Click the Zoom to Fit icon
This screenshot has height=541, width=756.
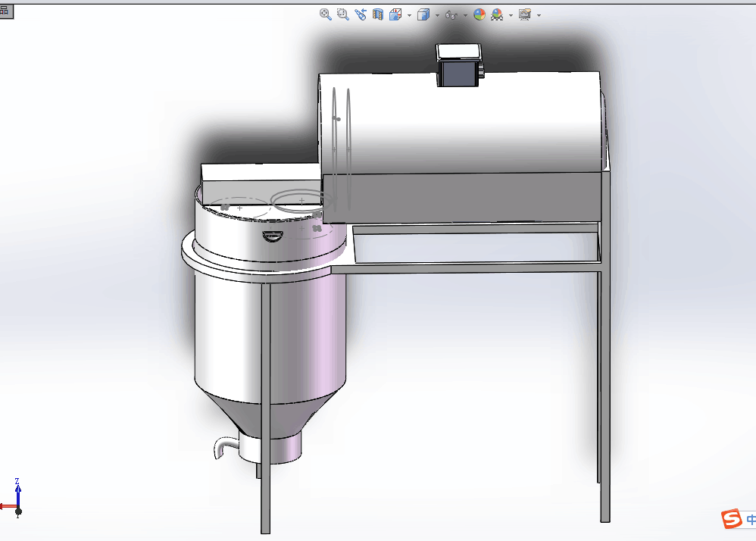pos(326,14)
